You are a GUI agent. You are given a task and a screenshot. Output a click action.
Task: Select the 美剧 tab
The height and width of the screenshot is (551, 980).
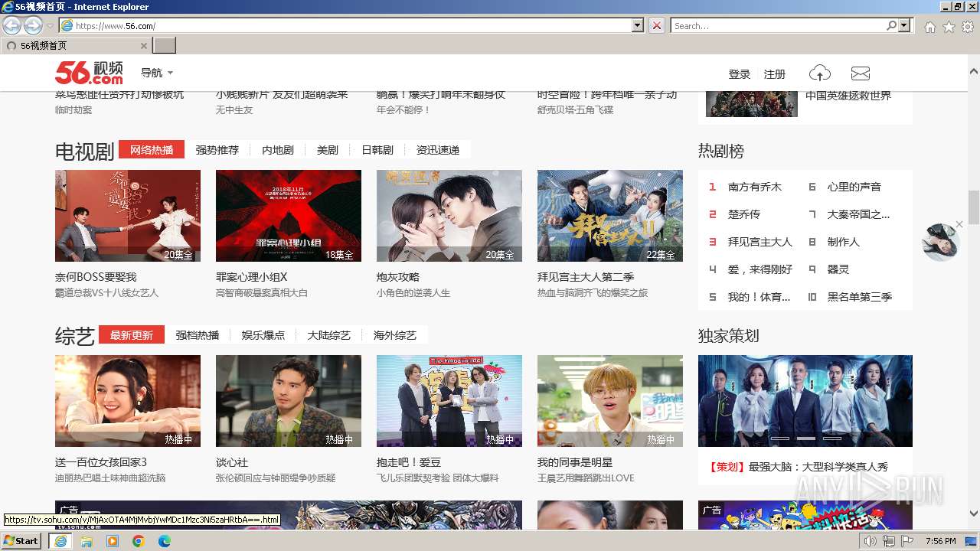coord(328,150)
